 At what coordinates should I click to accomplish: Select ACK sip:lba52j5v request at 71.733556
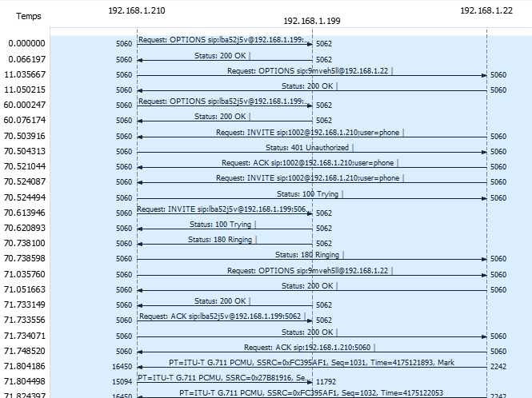(220, 316)
